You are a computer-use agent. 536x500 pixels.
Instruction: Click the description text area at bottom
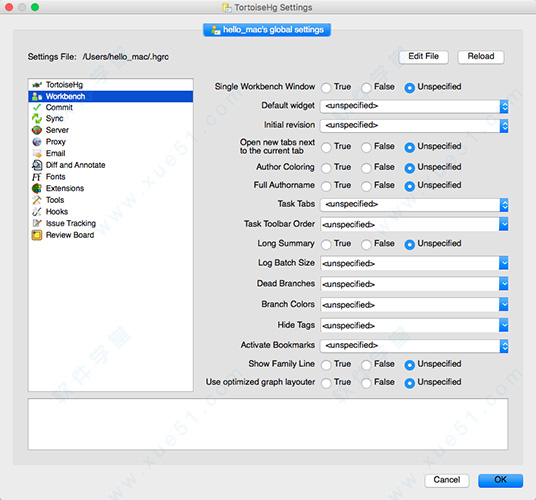(268, 424)
